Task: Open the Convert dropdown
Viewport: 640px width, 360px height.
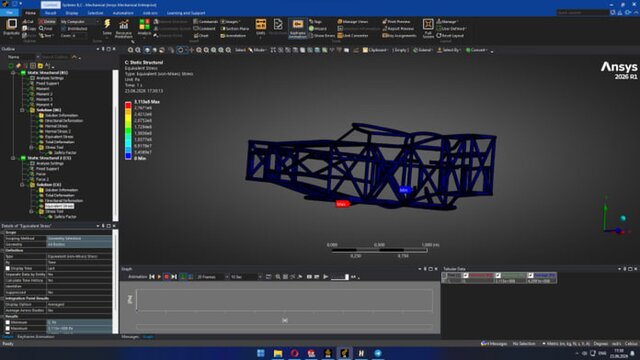Action: (477, 50)
